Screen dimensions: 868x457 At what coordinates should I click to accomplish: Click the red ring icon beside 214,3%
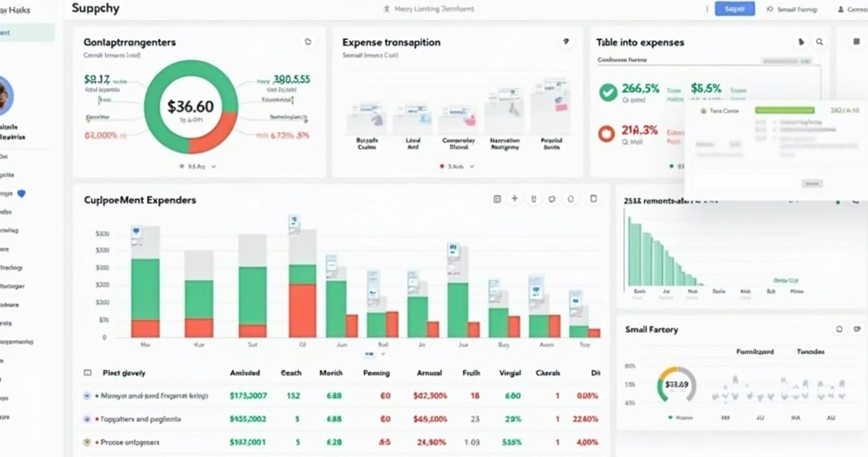point(607,134)
